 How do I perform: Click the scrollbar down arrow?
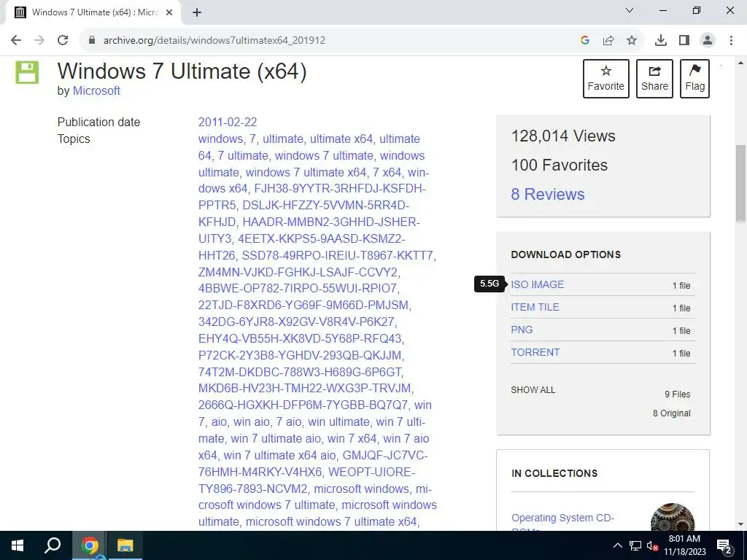pyautogui.click(x=740, y=525)
